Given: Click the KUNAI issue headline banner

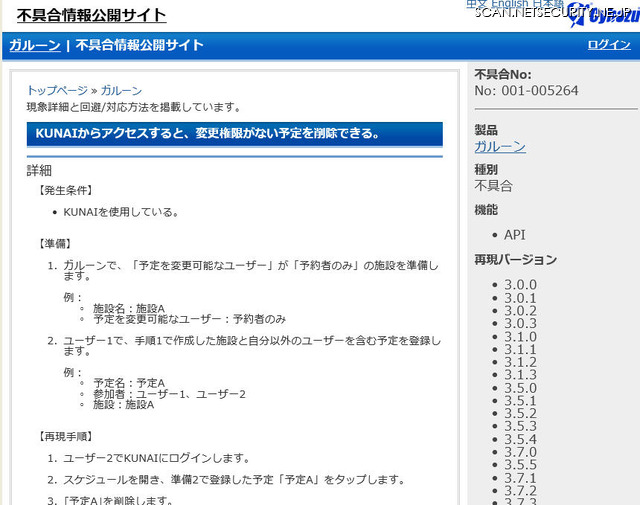Looking at the screenshot, I should [x=234, y=134].
